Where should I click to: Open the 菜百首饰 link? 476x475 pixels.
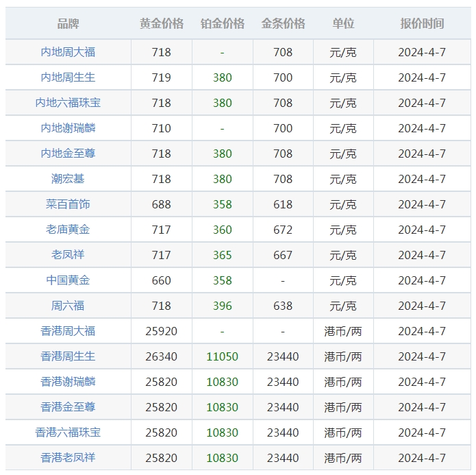68,204
